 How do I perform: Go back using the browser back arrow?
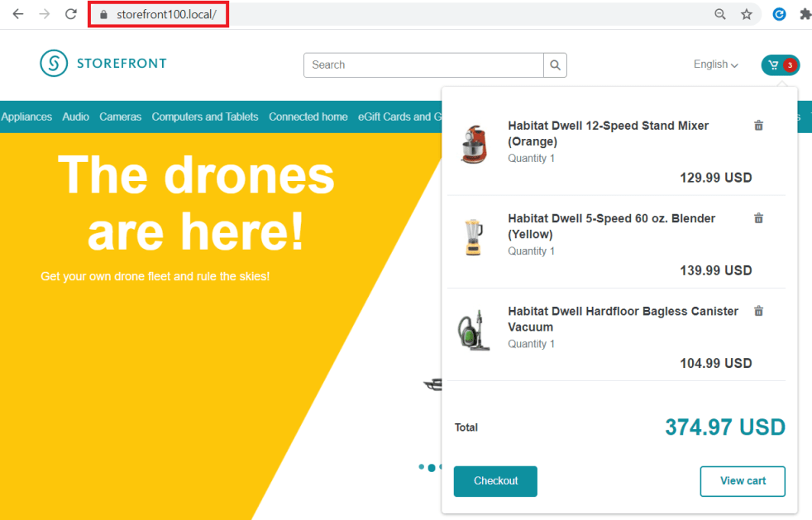click(18, 14)
